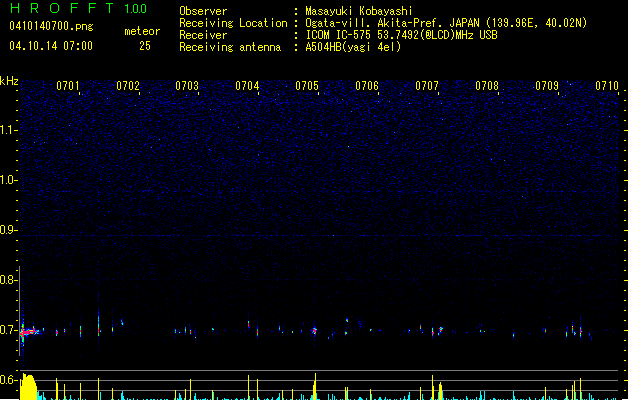
Task: Click the 0706 time marker
Action: [367, 86]
